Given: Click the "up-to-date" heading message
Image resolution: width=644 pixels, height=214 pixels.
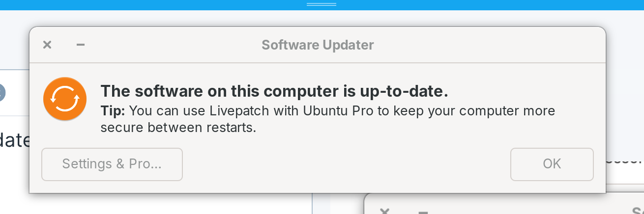Looking at the screenshot, I should tap(274, 91).
